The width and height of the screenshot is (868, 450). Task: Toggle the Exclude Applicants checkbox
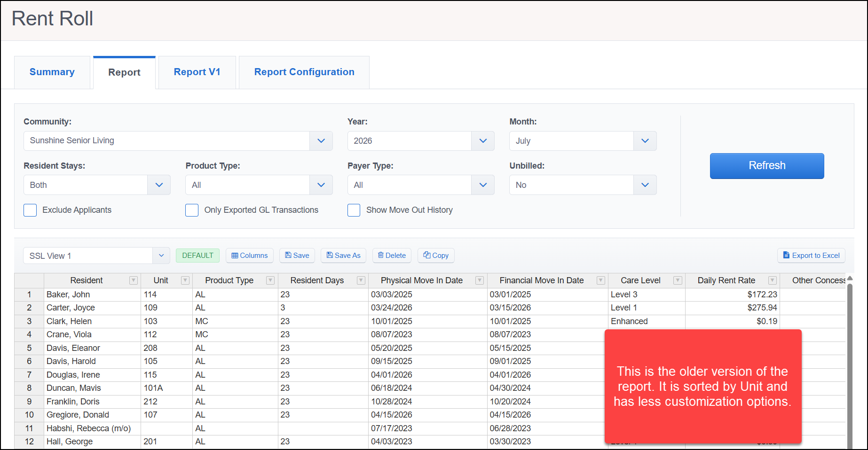pos(30,210)
